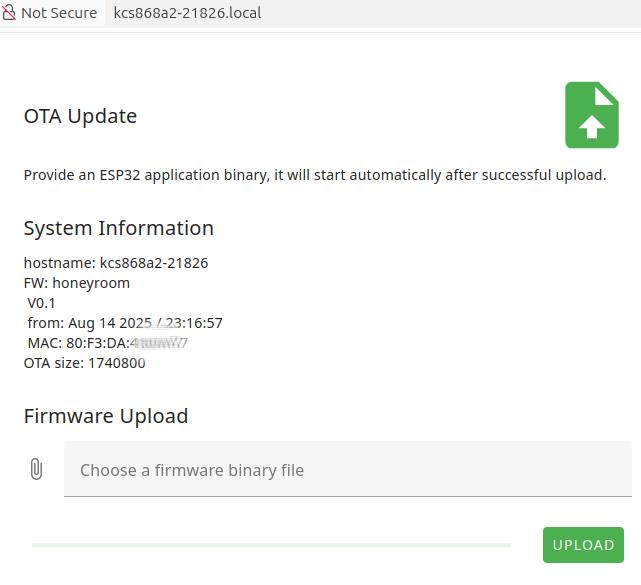Viewport: 641px width, 585px height.
Task: Click the "Not Secure" label text
Action: point(59,13)
